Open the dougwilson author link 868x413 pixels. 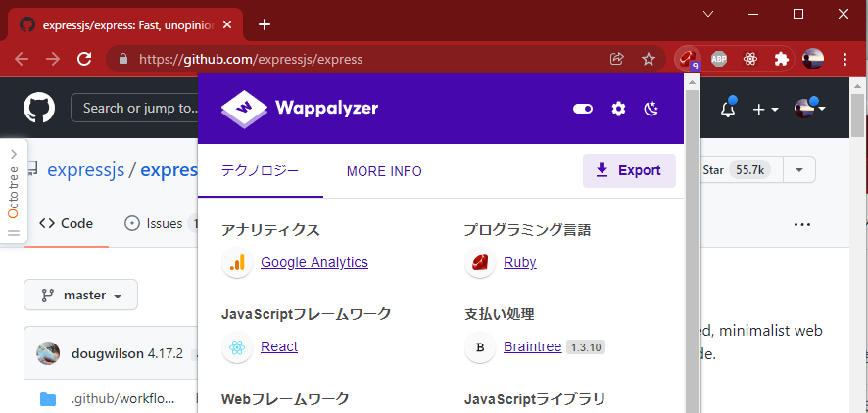coord(108,354)
